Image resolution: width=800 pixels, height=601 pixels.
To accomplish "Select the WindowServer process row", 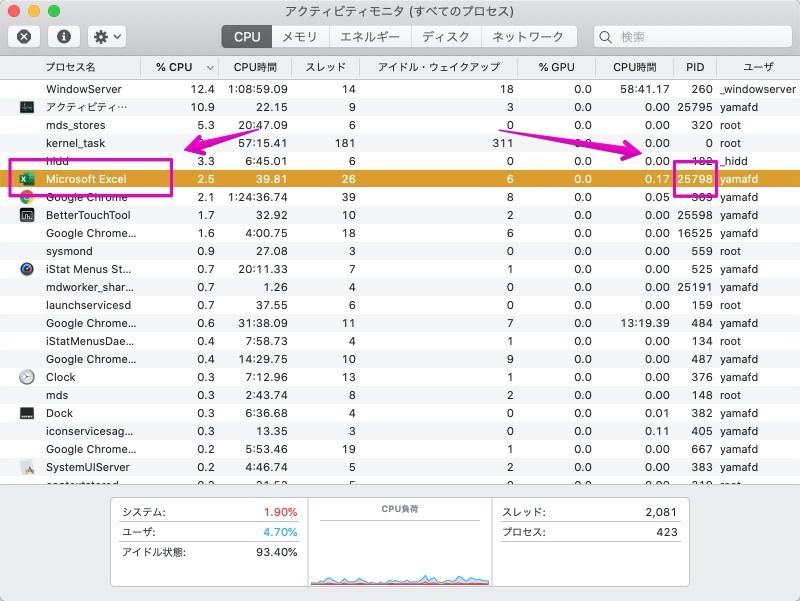I will pyautogui.click(x=400, y=89).
